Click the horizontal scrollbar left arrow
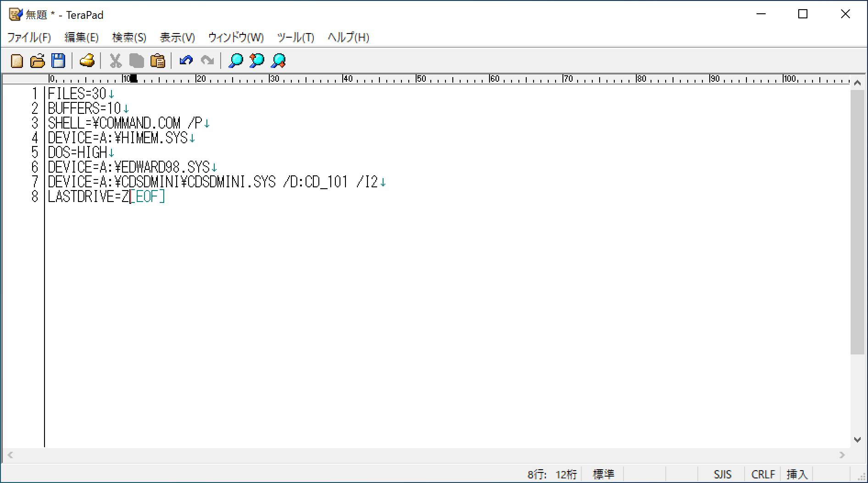Viewport: 868px width, 483px height. (10, 455)
